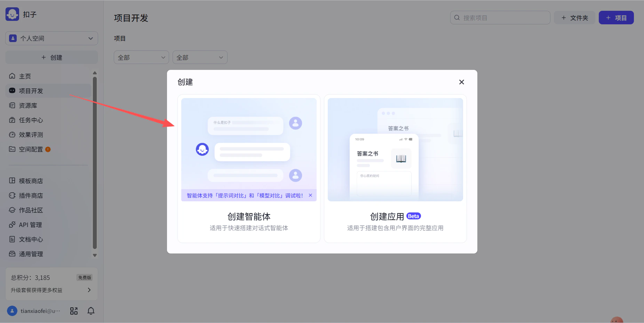Open the first 全部 filter dropdown
Image resolution: width=644 pixels, height=323 pixels.
pyautogui.click(x=141, y=57)
